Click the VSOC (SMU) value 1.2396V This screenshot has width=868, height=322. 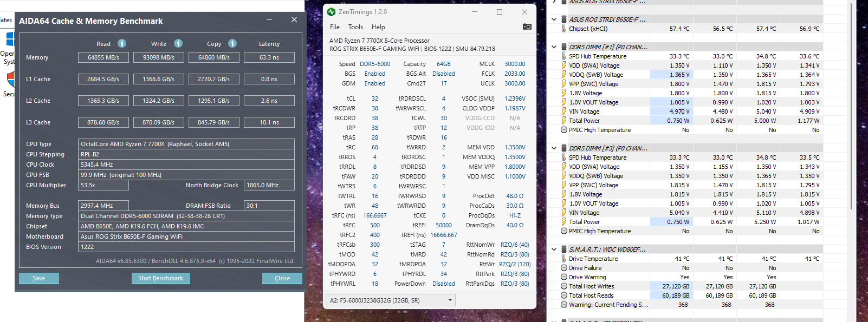pos(515,98)
